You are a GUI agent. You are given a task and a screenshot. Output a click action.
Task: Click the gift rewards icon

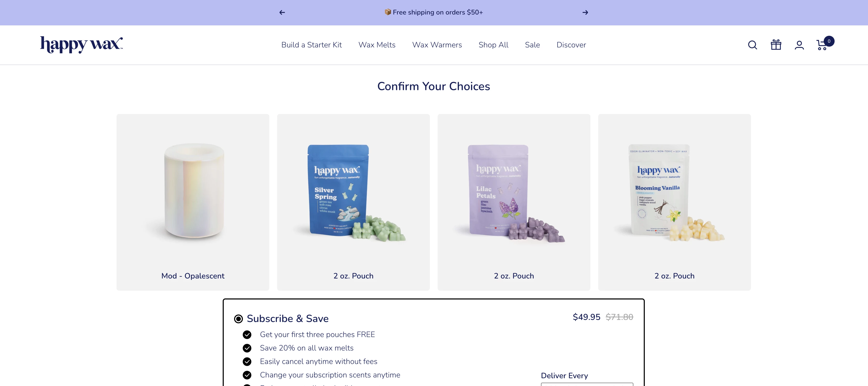tap(776, 45)
